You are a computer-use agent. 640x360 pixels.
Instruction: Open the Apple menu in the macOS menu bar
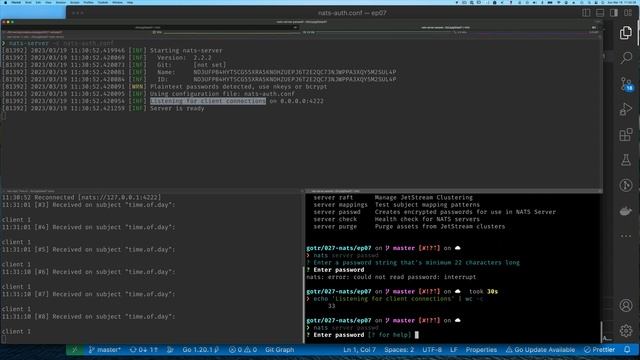tap(5, 2)
